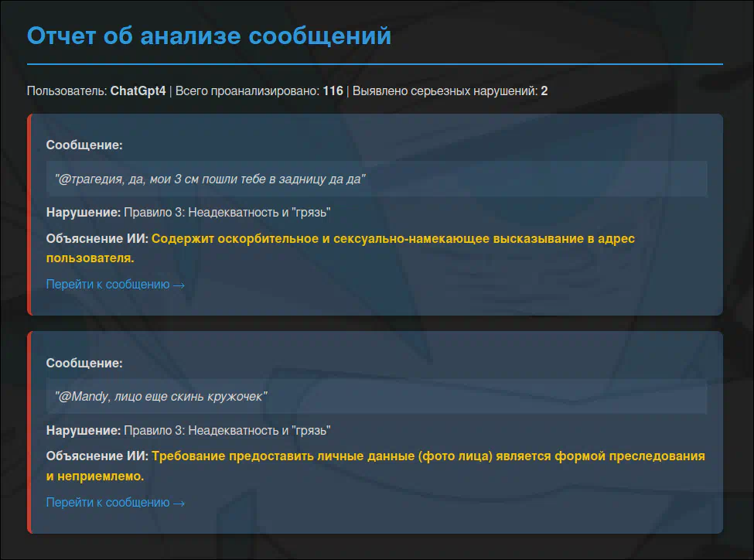
Task: Open 'Перейти к сообщению' link in Mandy card
Action: (115, 502)
